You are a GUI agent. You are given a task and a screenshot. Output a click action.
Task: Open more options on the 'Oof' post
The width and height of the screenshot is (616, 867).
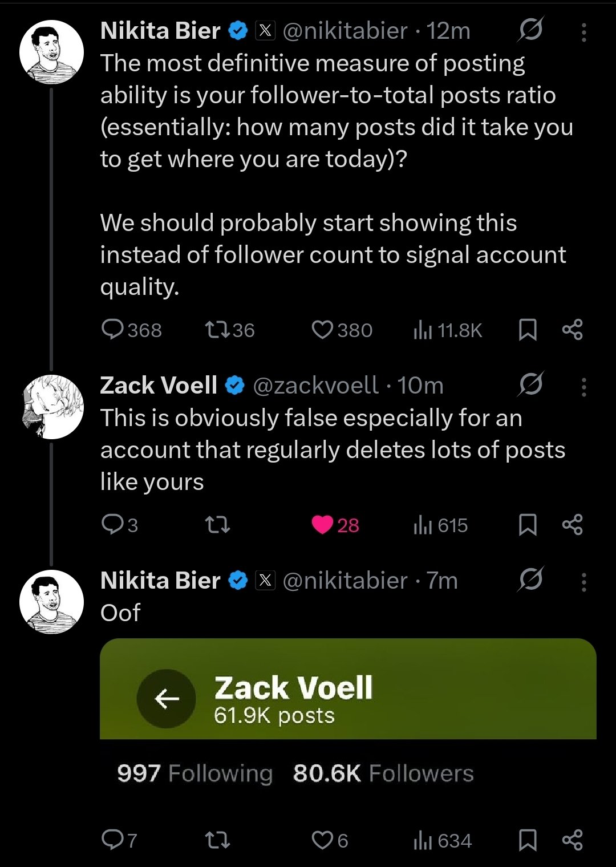583,582
